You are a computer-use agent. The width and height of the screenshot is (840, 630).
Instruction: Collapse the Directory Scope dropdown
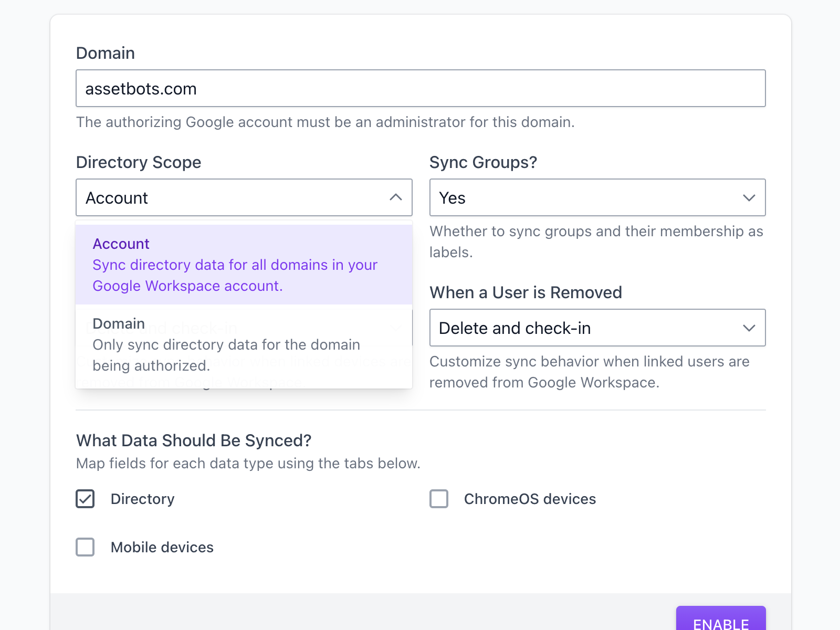coord(244,197)
